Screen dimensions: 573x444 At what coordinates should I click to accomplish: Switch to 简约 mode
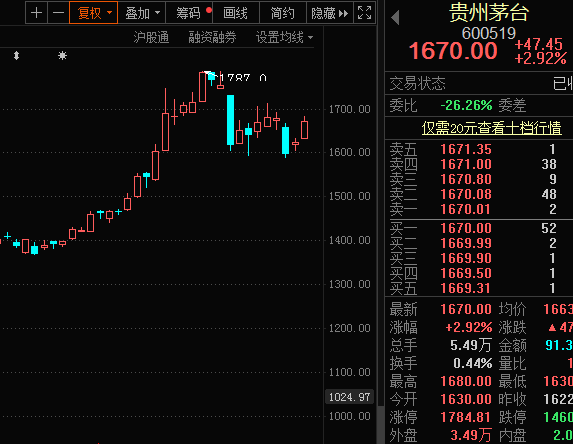[x=282, y=13]
